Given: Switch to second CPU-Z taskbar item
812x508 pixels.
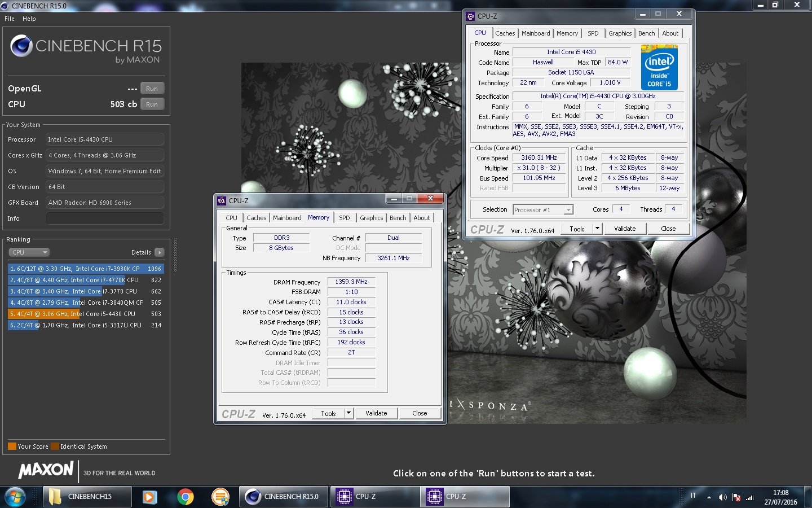Looking at the screenshot, I should 465,497.
